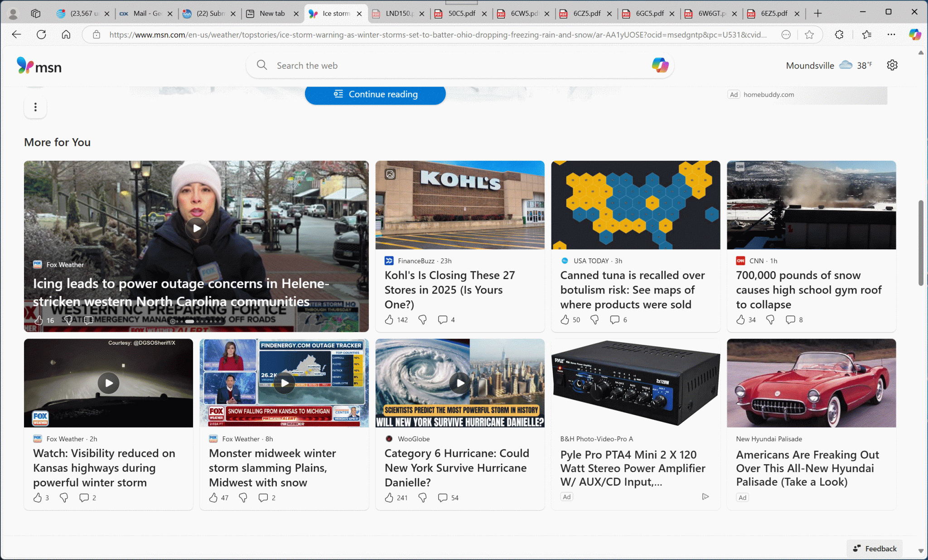Click the browser Back arrow
This screenshot has width=928, height=560.
pos(17,34)
